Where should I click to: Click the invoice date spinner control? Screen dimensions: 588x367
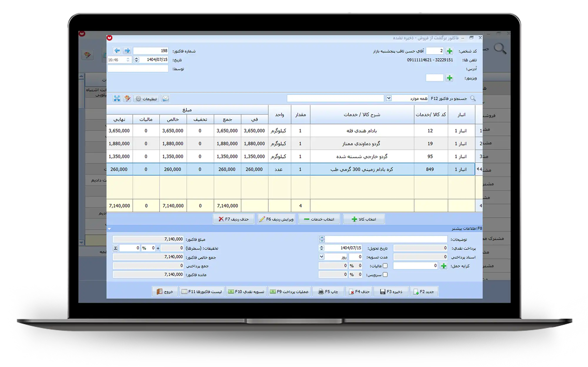[x=136, y=60]
